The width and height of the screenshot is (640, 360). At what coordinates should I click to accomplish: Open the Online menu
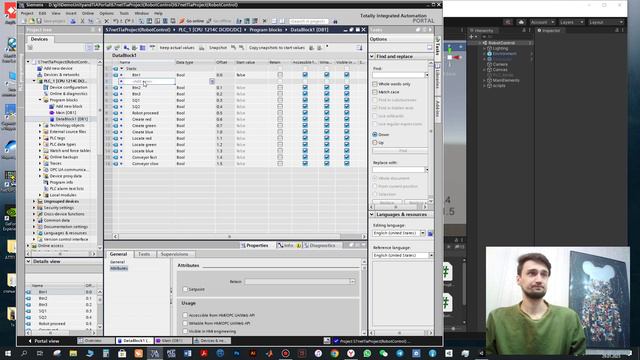pyautogui.click(x=88, y=13)
